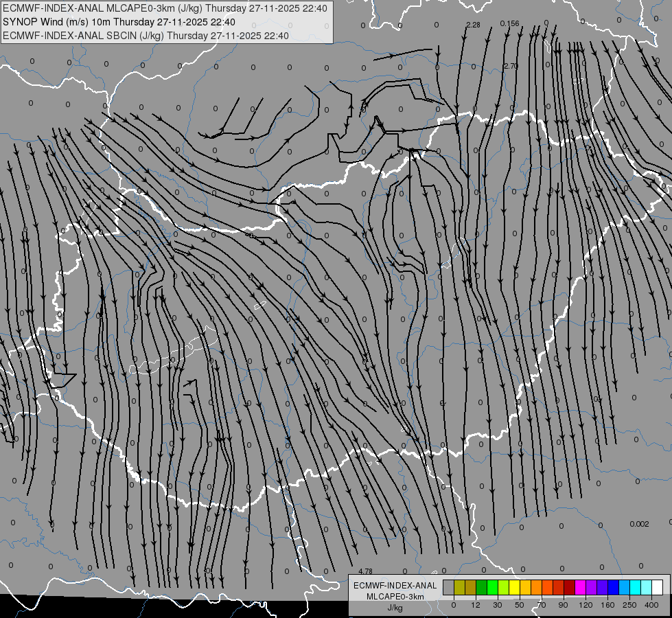The height and width of the screenshot is (618, 672).
Task: Click the yellow-green legend swatch
Action: tap(504, 587)
